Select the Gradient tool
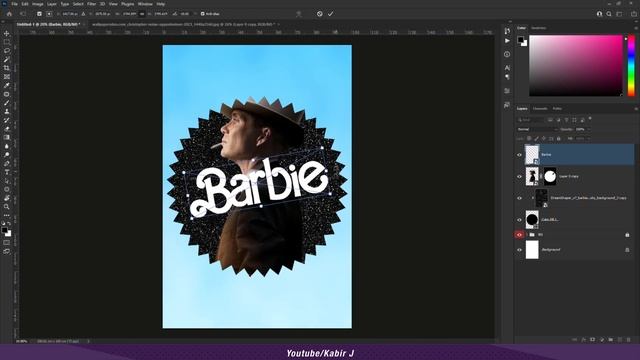This screenshot has width=640, height=360. click(x=7, y=138)
